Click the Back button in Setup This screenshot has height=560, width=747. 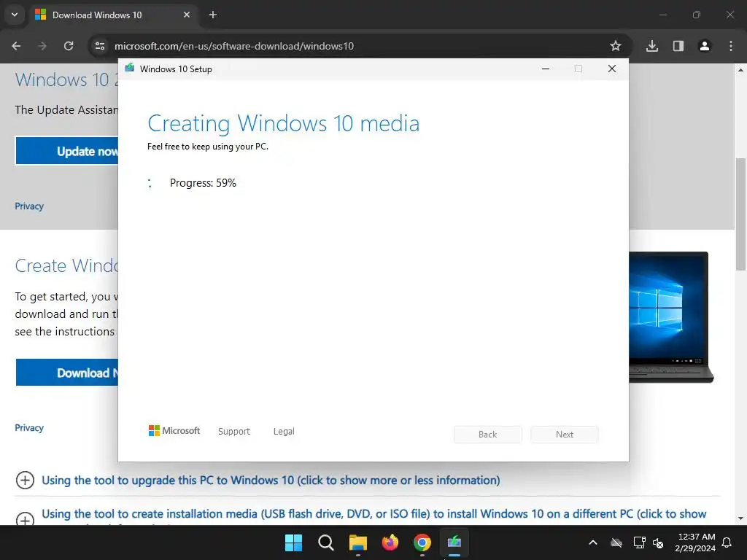pos(488,435)
